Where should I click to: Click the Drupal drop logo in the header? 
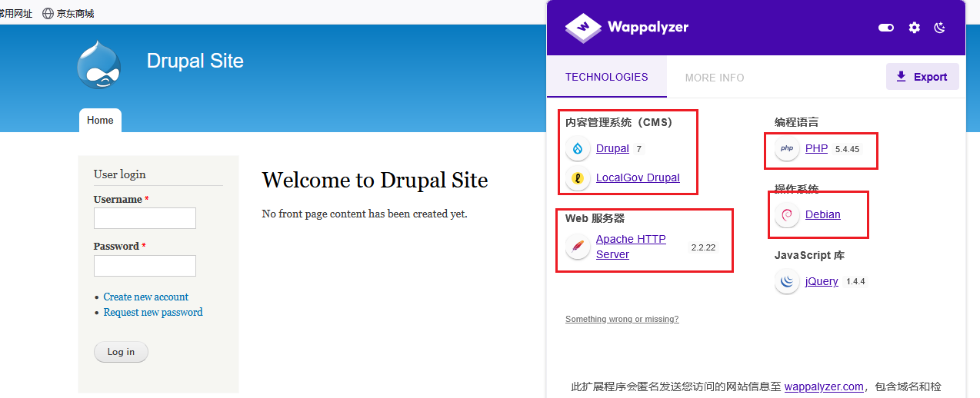coord(99,65)
